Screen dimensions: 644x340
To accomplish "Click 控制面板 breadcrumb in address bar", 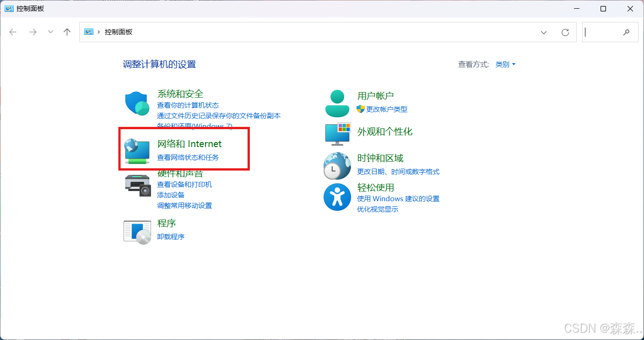I will (x=119, y=32).
